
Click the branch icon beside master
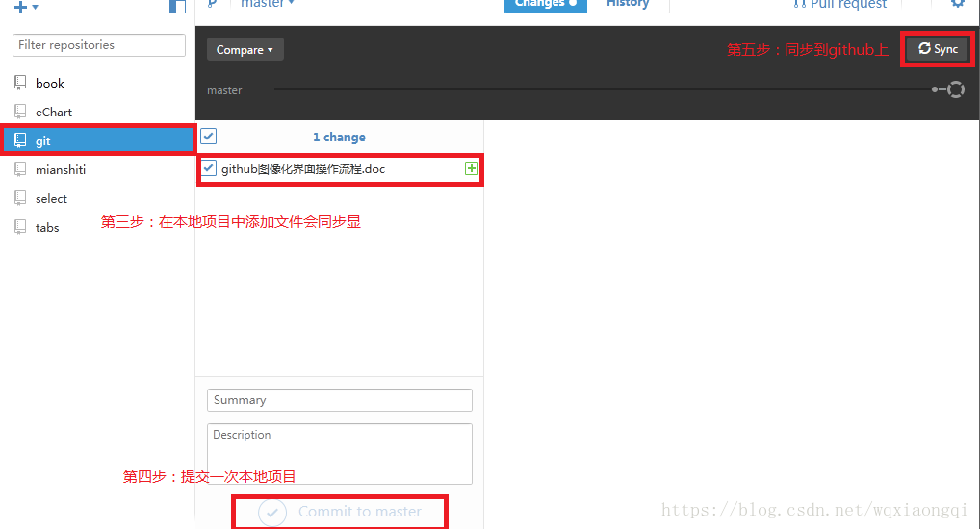[x=213, y=3]
